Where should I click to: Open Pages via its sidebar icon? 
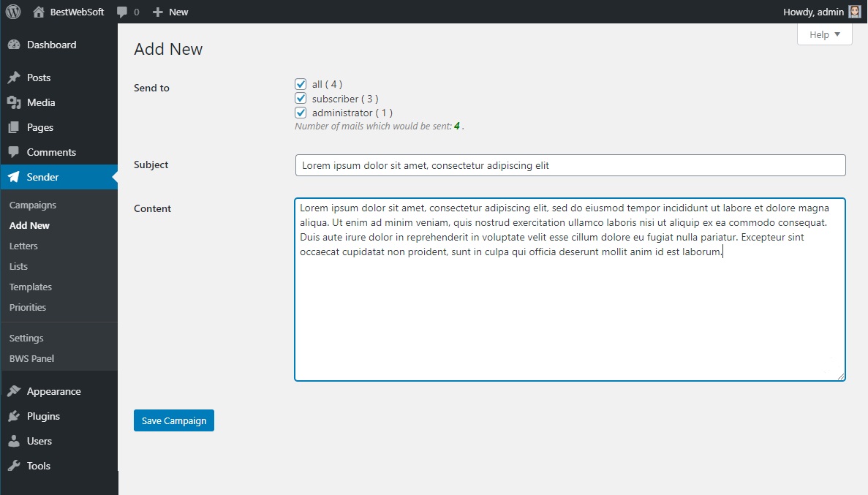pyautogui.click(x=16, y=127)
